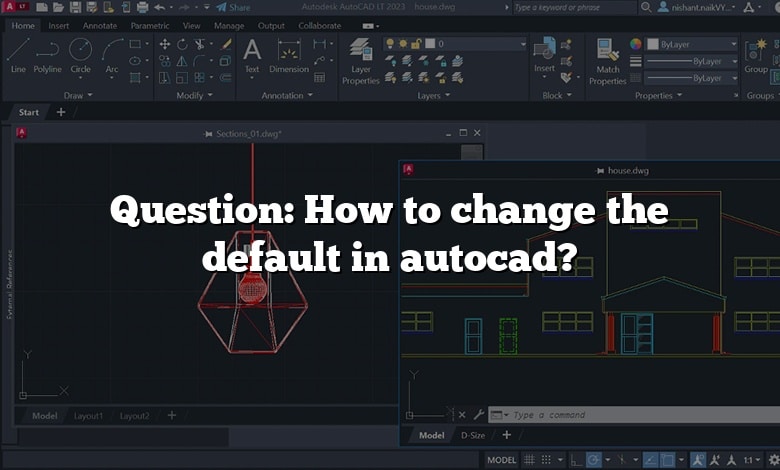This screenshot has width=780, height=470.
Task: Click the Save icon in quick access toolbar
Action: click(x=75, y=7)
